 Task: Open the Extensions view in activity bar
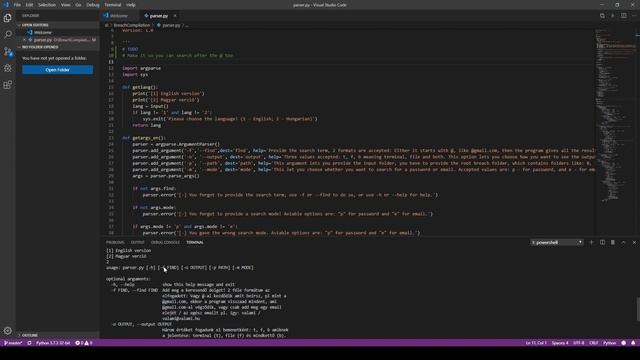8,85
